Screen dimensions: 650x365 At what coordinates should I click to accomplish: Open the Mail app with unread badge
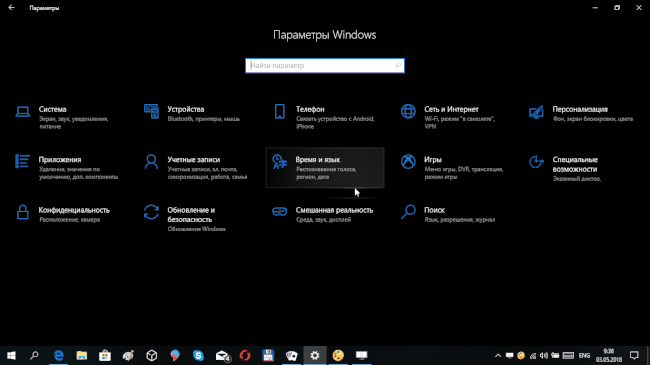point(222,355)
